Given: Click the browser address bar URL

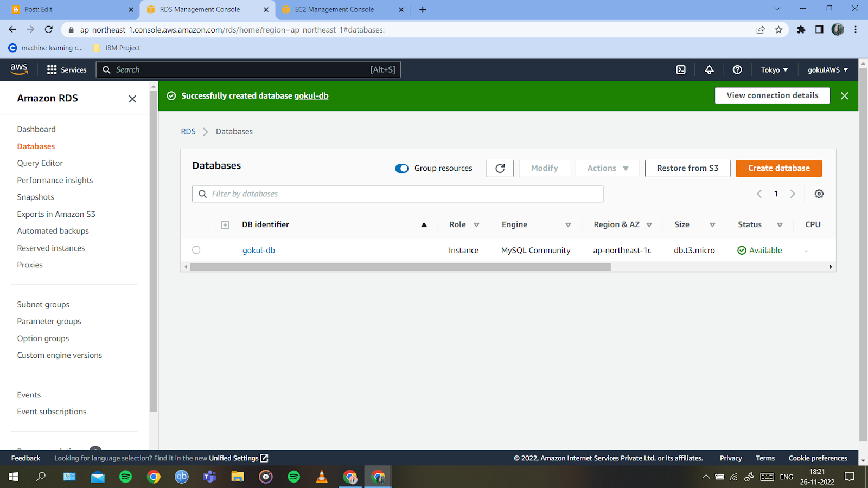Looking at the screenshot, I should [232, 30].
